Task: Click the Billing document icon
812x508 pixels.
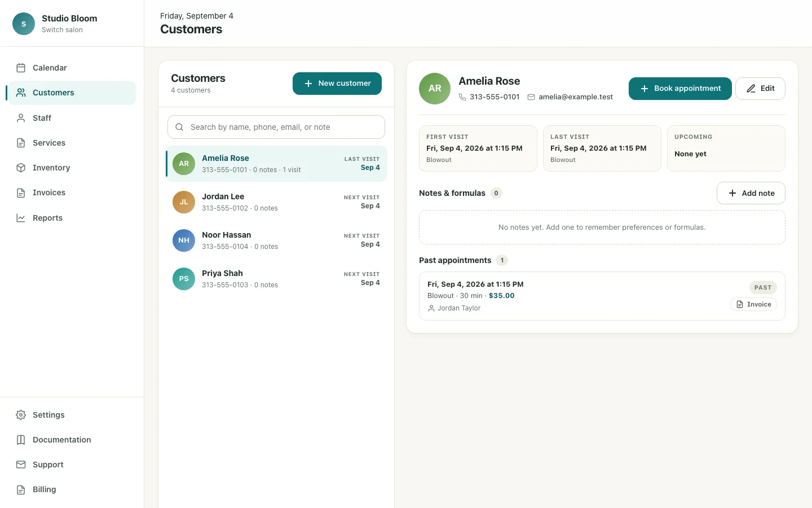Action: pyautogui.click(x=21, y=489)
